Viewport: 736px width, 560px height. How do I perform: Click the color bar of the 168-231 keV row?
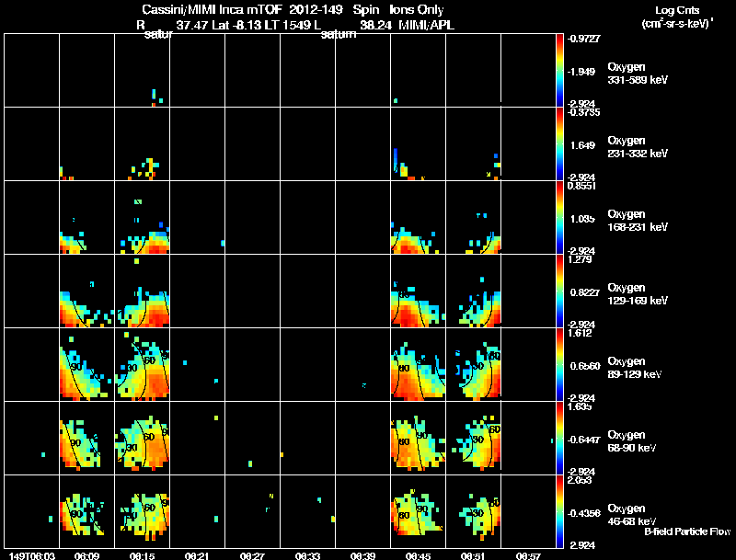(x=559, y=218)
